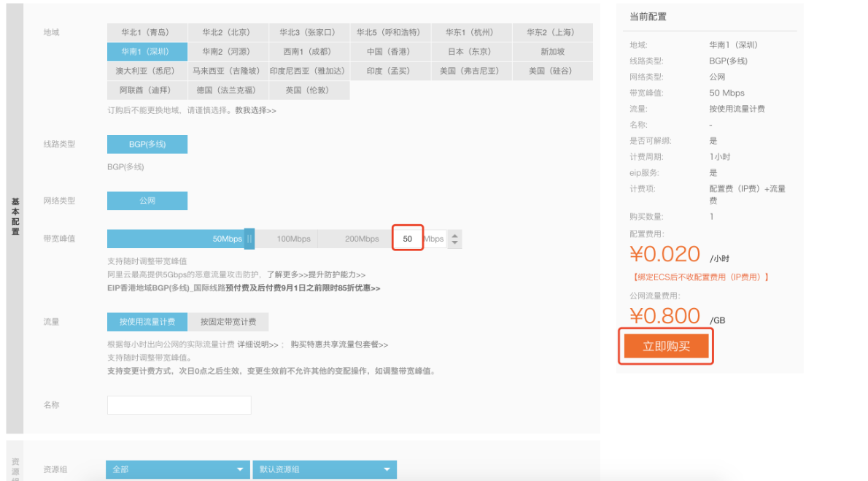Open the 全部 resource group dropdown
Viewport: 868px width, 481px height.
(178, 469)
